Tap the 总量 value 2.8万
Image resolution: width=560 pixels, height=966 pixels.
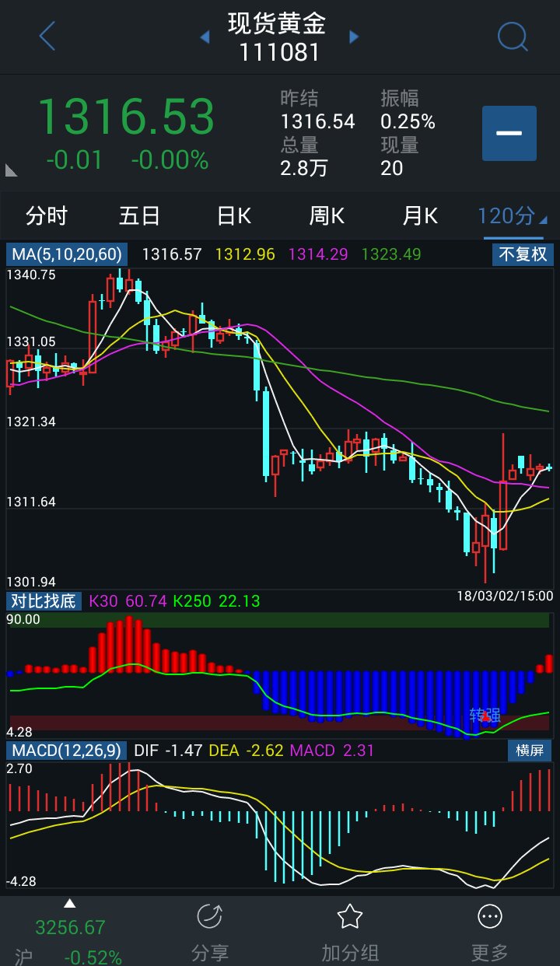[304, 168]
